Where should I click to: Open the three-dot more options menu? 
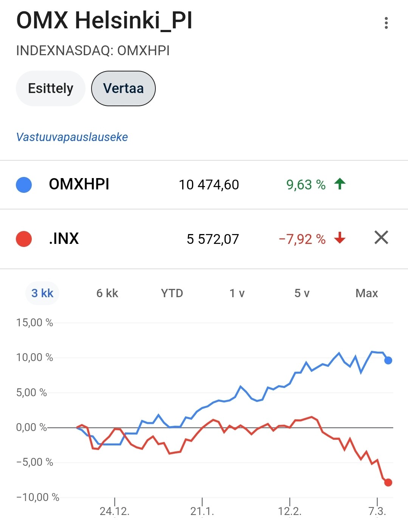coord(386,23)
